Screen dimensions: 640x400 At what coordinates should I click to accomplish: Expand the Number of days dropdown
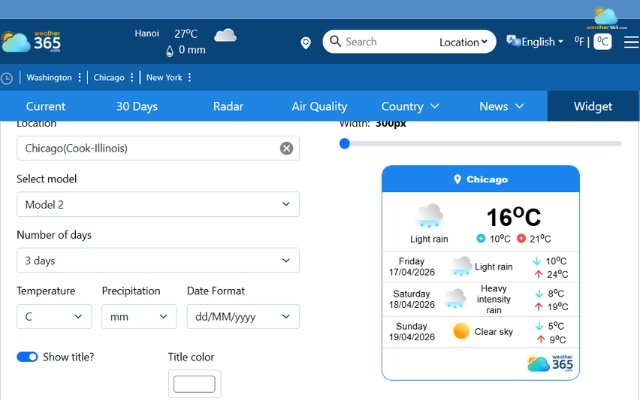click(158, 260)
